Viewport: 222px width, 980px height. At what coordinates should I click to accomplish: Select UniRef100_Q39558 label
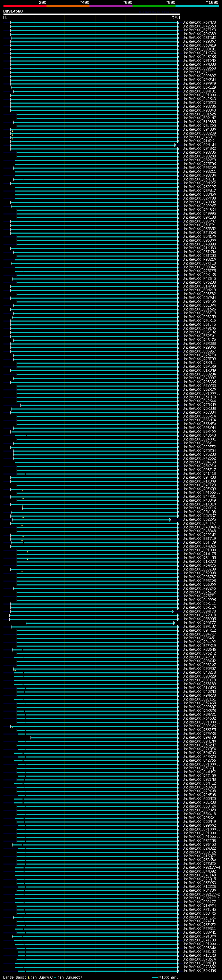pyautogui.click(x=199, y=68)
